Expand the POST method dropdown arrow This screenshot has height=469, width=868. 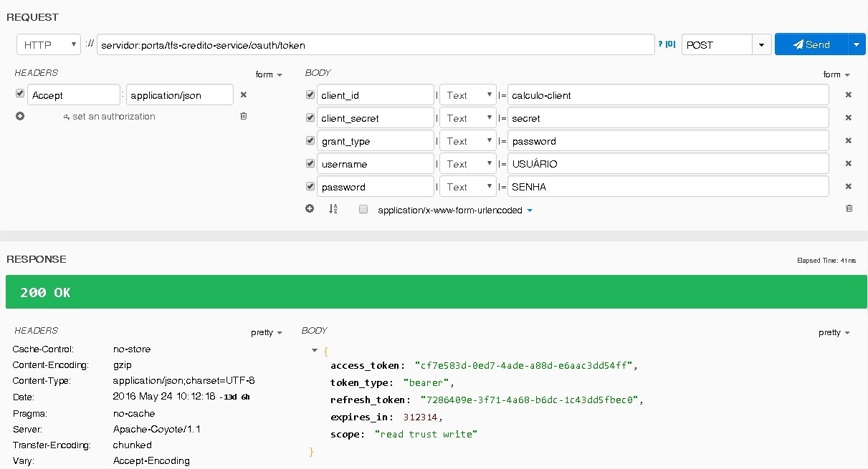(761, 44)
